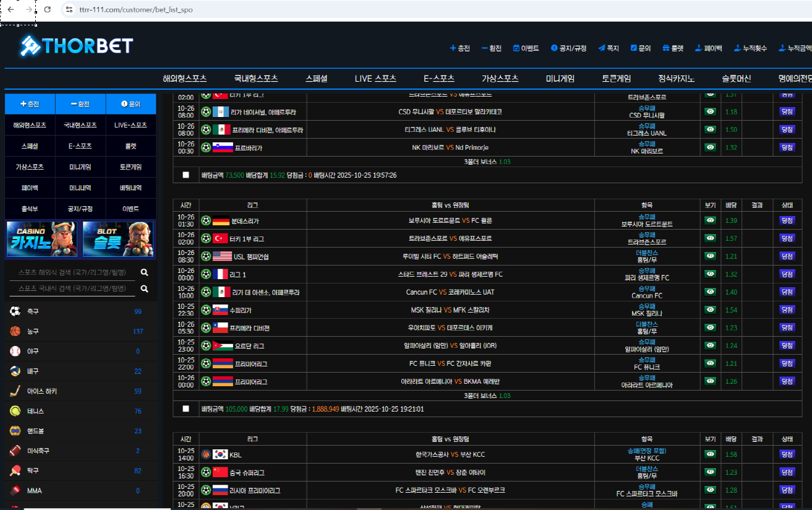
Task: Click eye icon on 분데스리가 row
Action: [x=710, y=220]
